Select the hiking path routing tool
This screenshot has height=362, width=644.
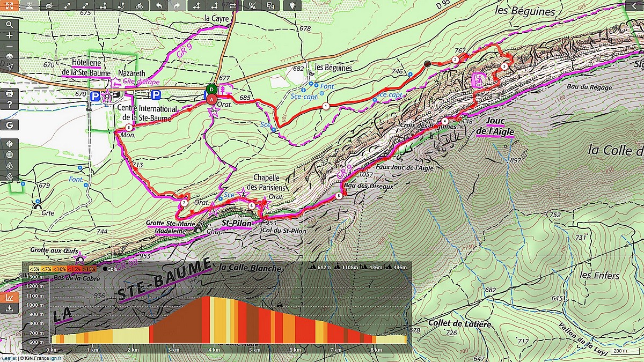[121, 6]
